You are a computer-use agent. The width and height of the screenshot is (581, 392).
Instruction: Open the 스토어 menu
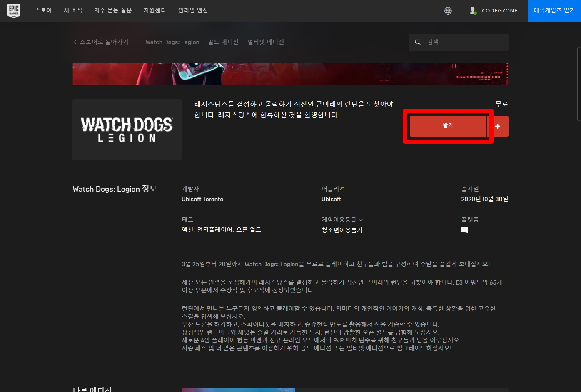tap(43, 10)
